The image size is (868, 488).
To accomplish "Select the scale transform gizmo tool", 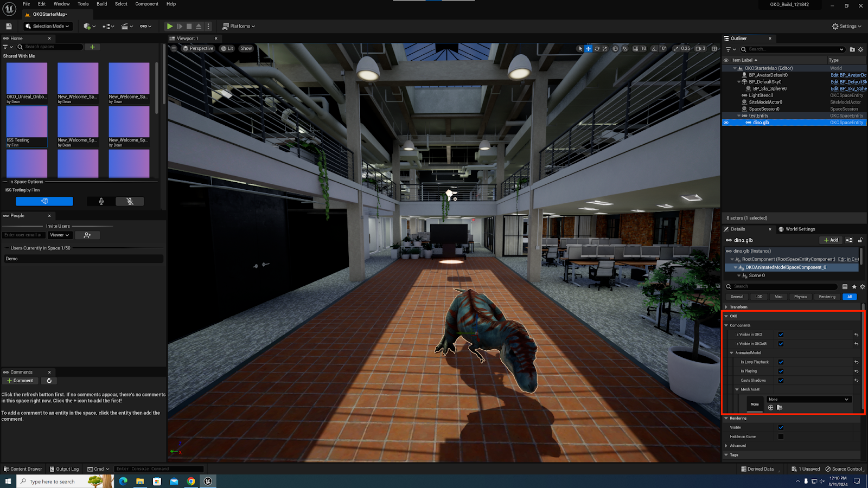I will coord(605,49).
